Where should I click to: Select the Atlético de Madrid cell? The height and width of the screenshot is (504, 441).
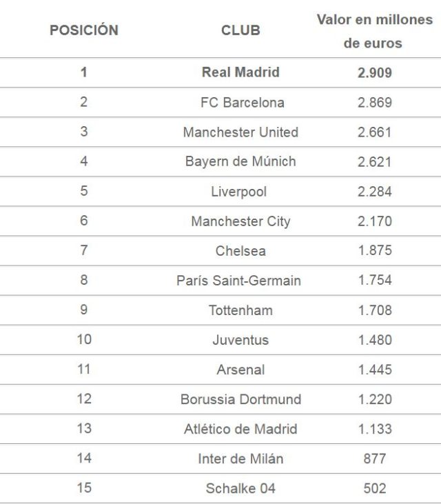point(240,429)
